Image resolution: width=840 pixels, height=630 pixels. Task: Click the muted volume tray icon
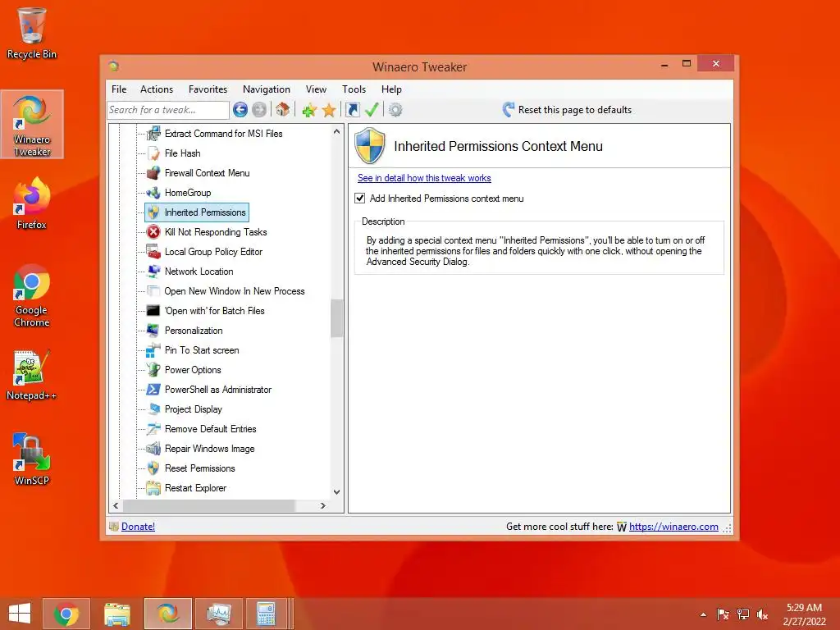(762, 614)
